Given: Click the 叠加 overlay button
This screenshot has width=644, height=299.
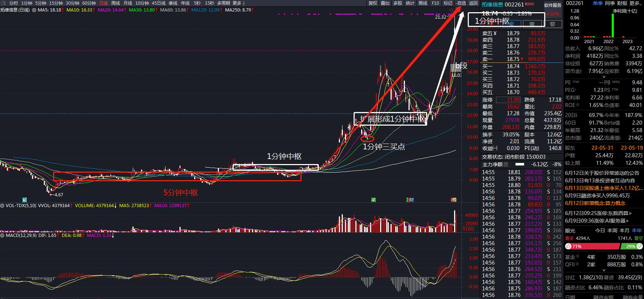Looking at the screenshot, I should click(x=385, y=3).
